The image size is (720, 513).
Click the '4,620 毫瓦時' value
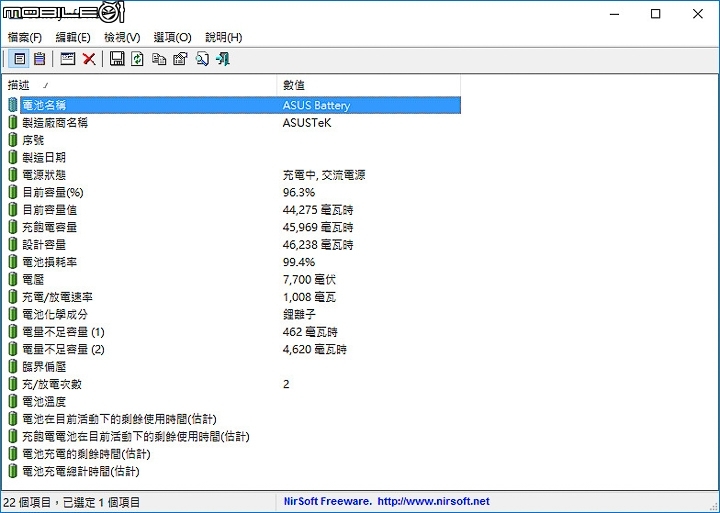[x=315, y=349]
